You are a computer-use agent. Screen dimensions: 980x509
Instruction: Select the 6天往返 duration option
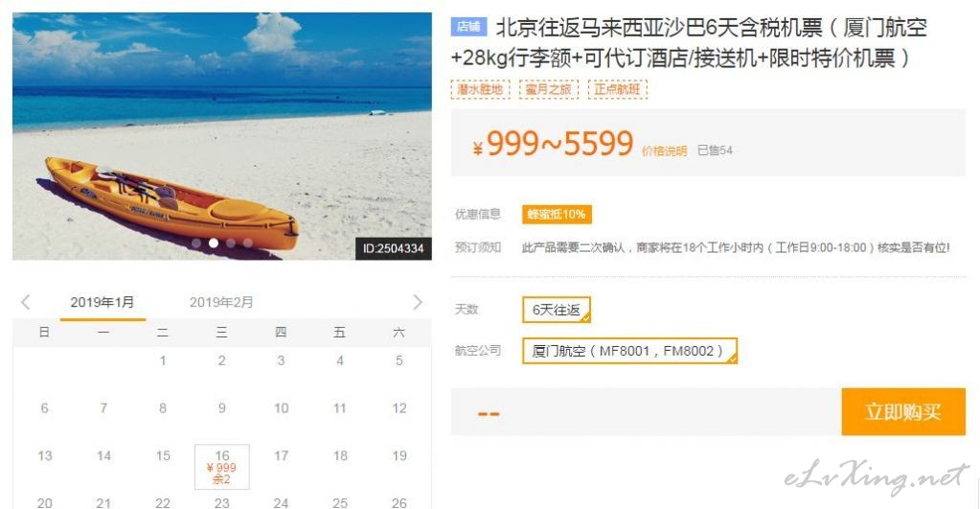[x=557, y=310]
